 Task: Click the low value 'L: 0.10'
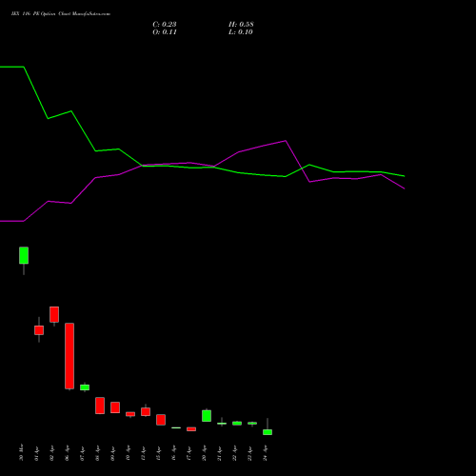[241, 32]
